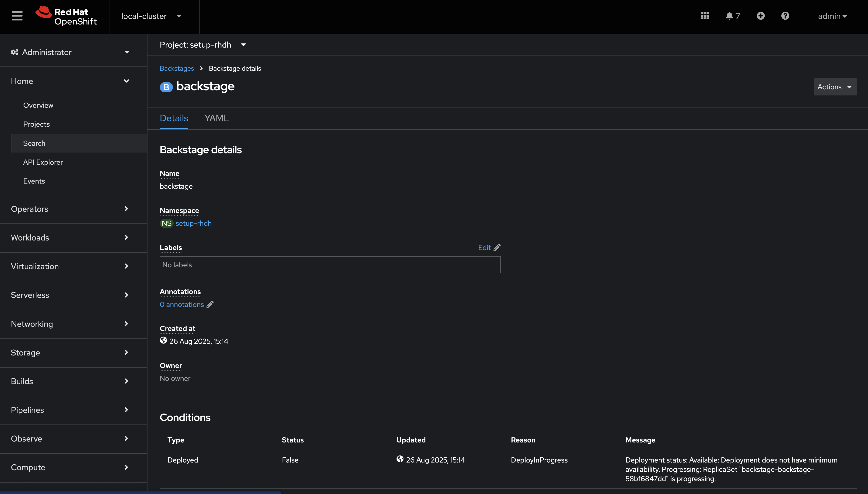The image size is (868, 494).
Task: Click the Status column header in Conditions
Action: tap(293, 440)
